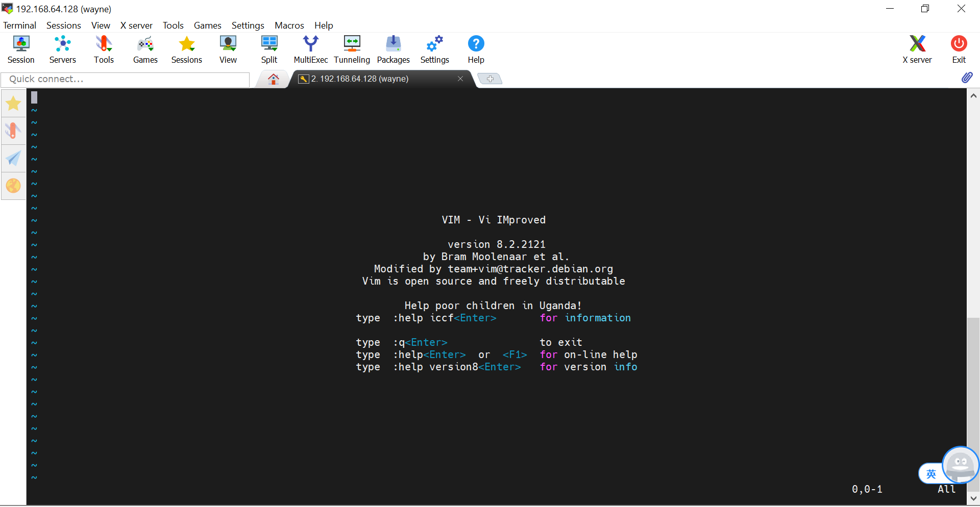Close the 192.168.64.128 (wayne) tab

(460, 79)
